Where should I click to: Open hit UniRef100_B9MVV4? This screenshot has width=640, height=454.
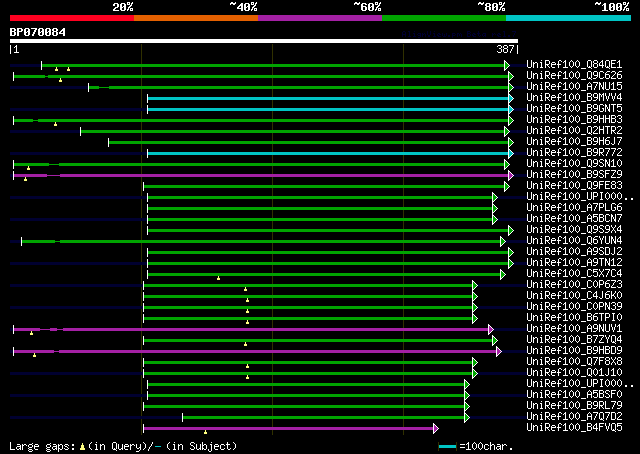[x=574, y=98]
